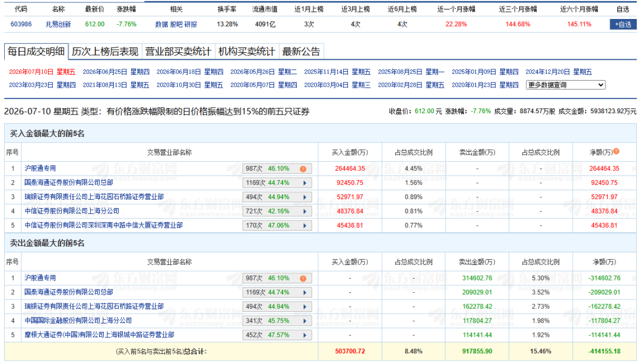Open the 研报 link
Screen dimensions: 641x364
click(x=191, y=24)
